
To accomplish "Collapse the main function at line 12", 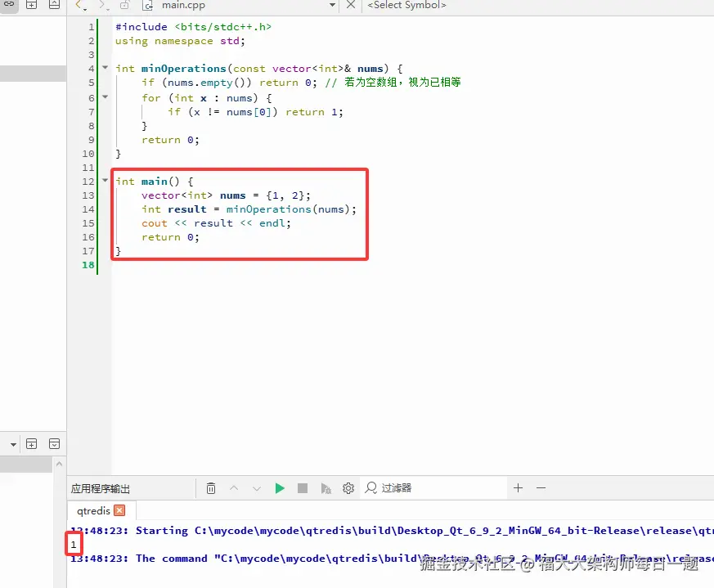I will coord(106,181).
